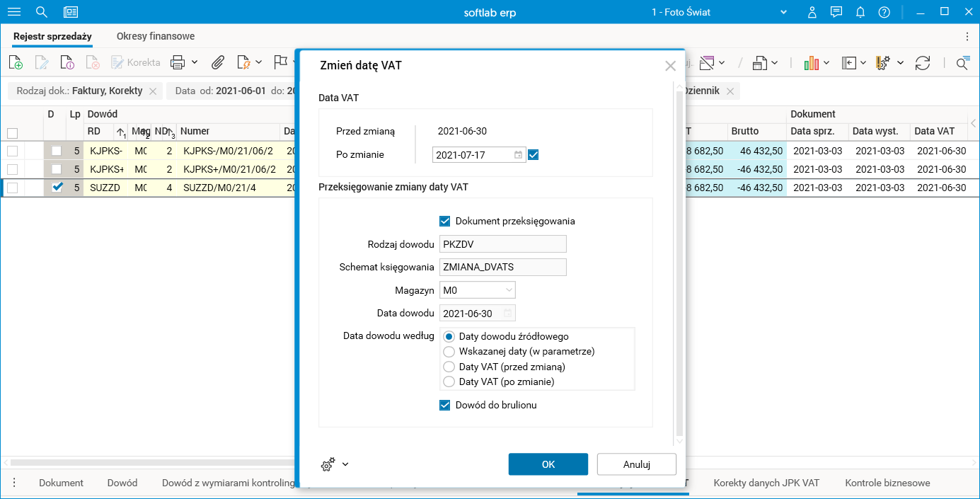Select Daty dowodu źródłowego radio option
This screenshot has width=980, height=499.
448,336
